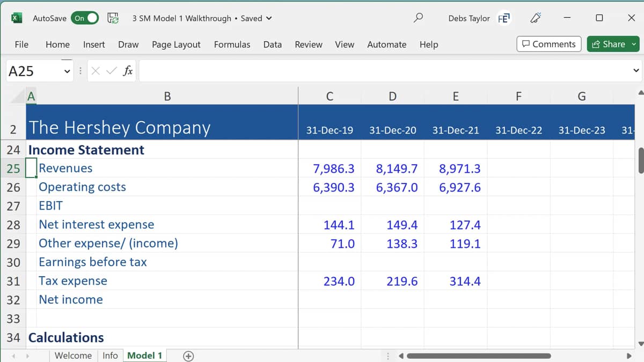
Task: Open the Automate ribbon tab
Action: tap(386, 45)
